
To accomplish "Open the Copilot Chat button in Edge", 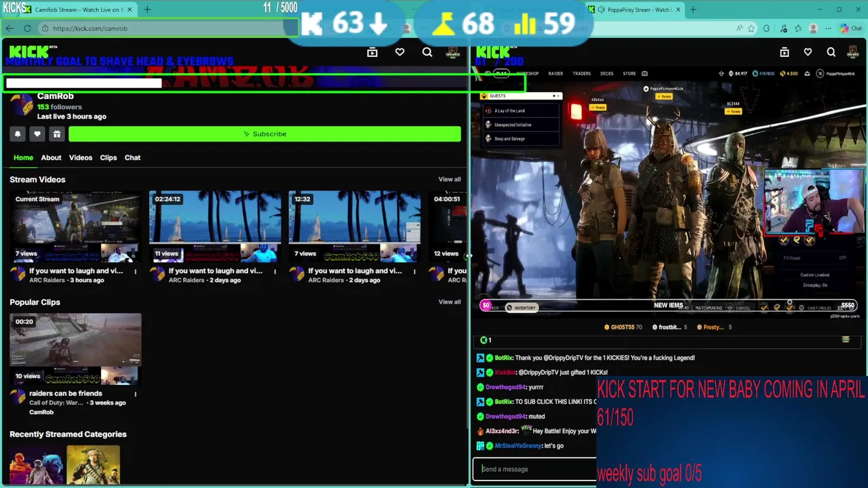I will (x=850, y=28).
